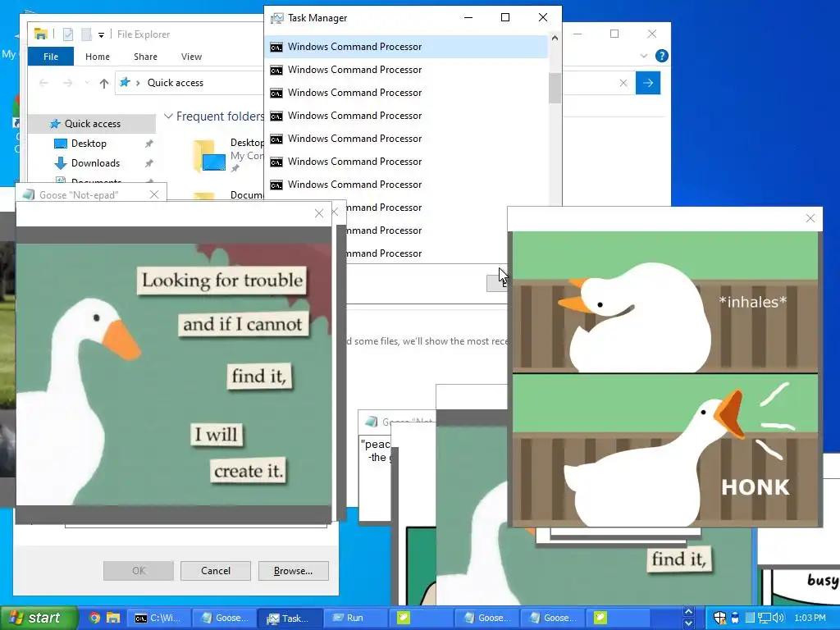Open File Explorer from taskbar quick launch

point(113,618)
